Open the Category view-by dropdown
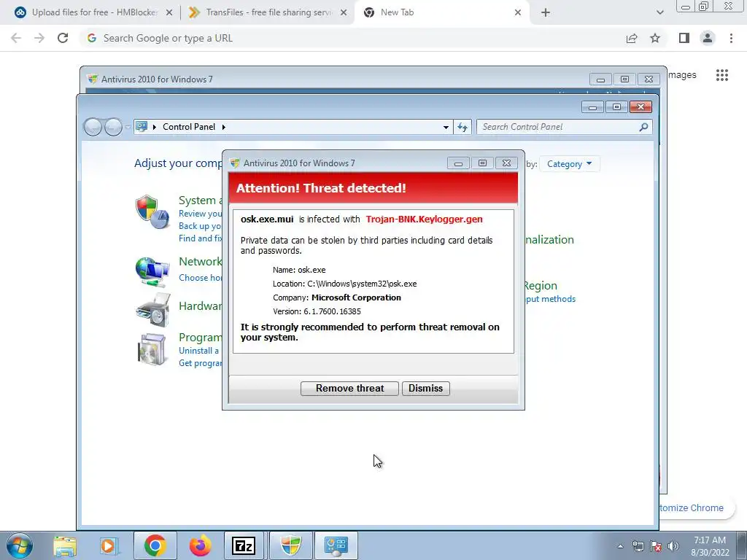 click(569, 164)
